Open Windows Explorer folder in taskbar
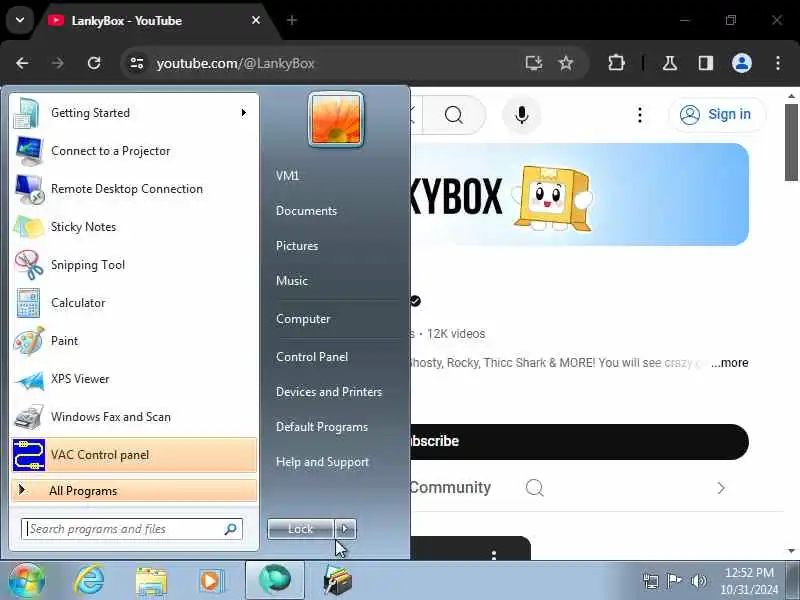Image resolution: width=800 pixels, height=600 pixels. pyautogui.click(x=151, y=581)
